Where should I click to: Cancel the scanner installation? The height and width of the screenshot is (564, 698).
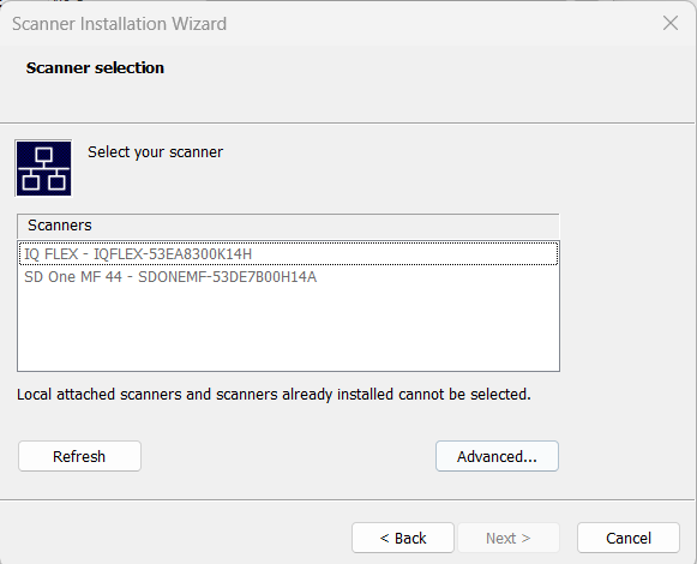coord(628,538)
